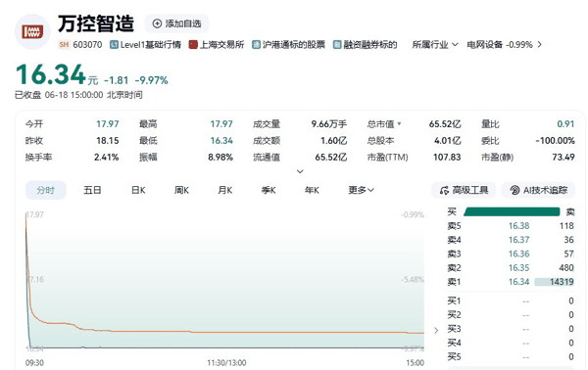Screen dimensions: 588x370
Task: Select 卖1 price 16.34
Action: pos(519,282)
